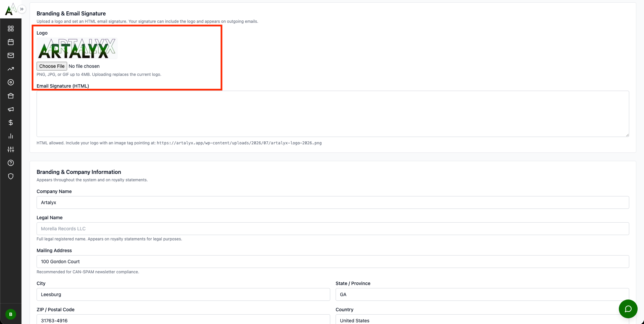Screen dimensions: 644x324
Task: Open the disc target icon in sidebar
Action: pos(11,82)
